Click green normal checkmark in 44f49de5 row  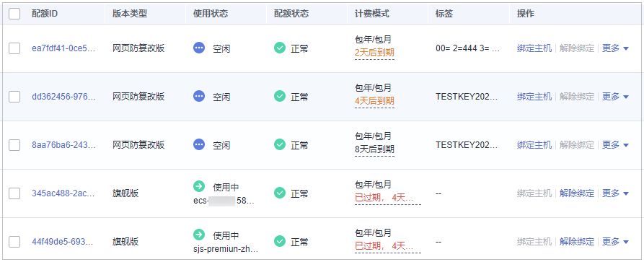tap(280, 242)
